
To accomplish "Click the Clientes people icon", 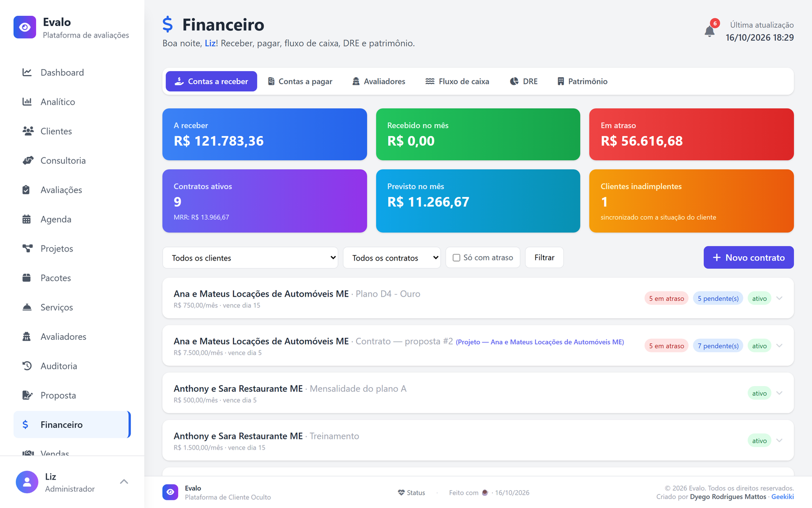I will pyautogui.click(x=28, y=131).
